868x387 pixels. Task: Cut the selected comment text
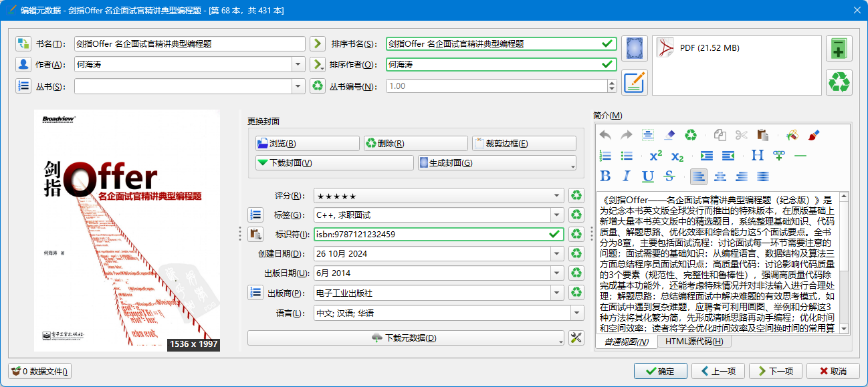point(742,135)
